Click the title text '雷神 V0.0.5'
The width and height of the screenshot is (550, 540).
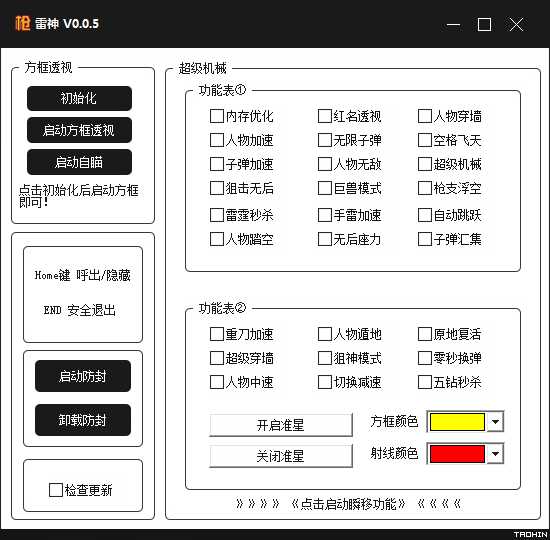pos(67,24)
